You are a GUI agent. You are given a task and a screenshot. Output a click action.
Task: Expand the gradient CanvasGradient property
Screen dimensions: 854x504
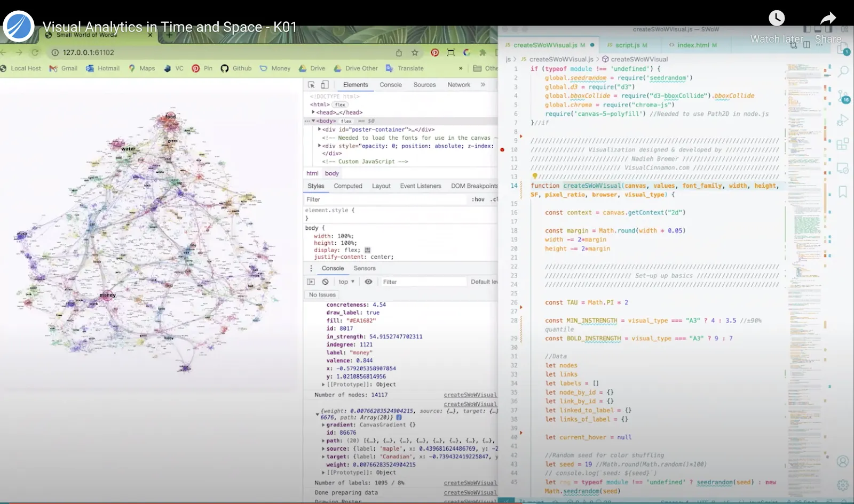point(323,425)
